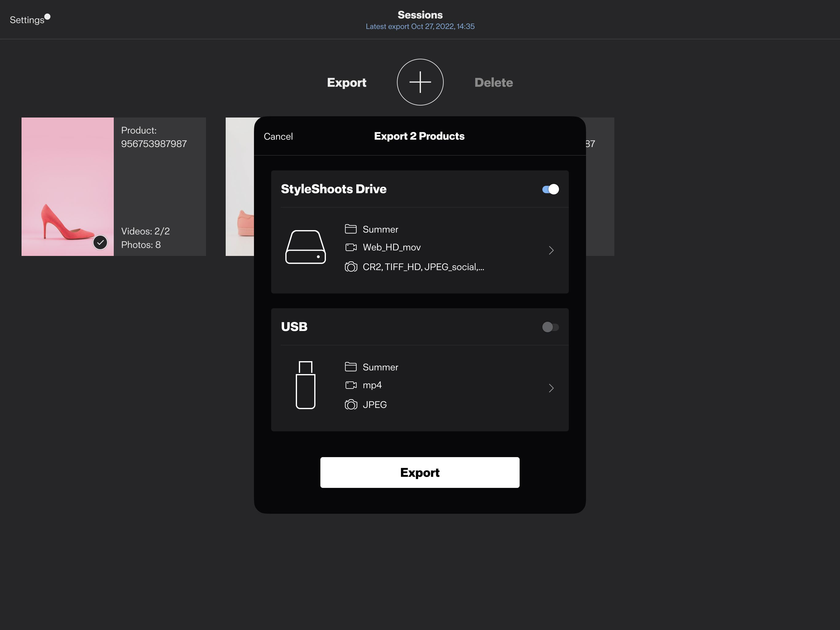Click the mp4 video preset text
The width and height of the screenshot is (840, 630).
pyautogui.click(x=372, y=385)
